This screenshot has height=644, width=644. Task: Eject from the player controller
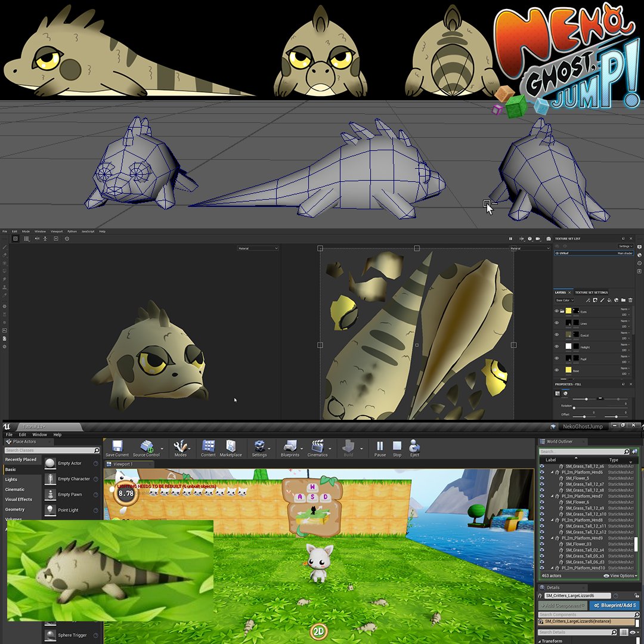pos(414,448)
